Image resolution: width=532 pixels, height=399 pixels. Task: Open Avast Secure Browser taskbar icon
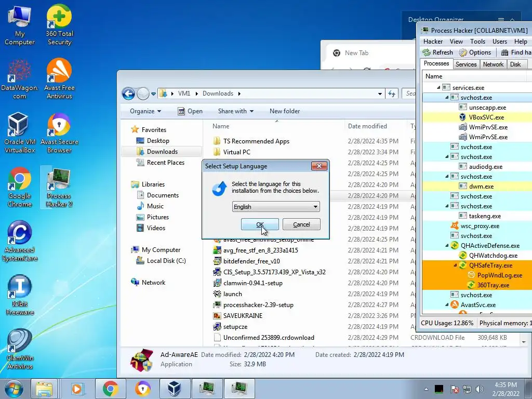click(x=142, y=389)
